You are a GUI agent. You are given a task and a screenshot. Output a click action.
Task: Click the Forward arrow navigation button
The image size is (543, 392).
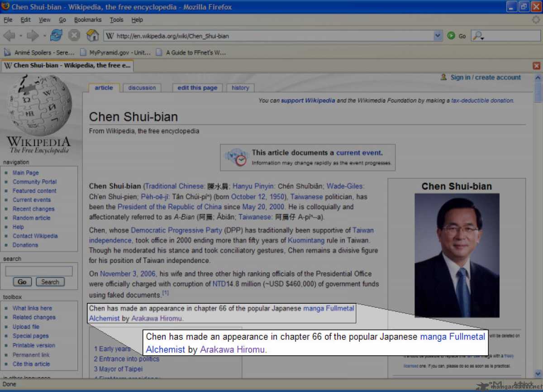coord(33,36)
